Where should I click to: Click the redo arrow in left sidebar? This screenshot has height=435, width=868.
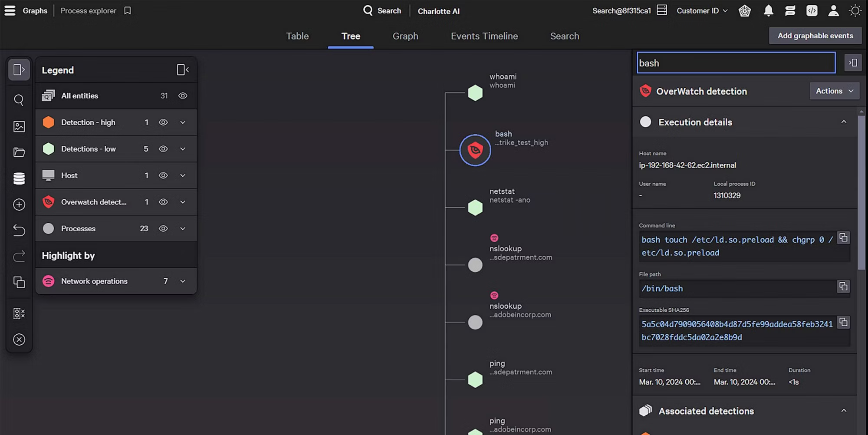19,257
